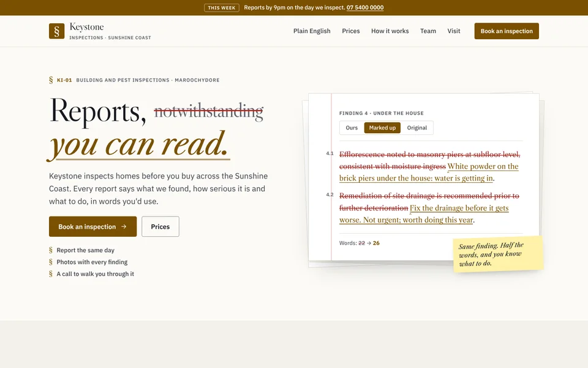
Task: Click the large Reports, heading word
Action: 98,112
